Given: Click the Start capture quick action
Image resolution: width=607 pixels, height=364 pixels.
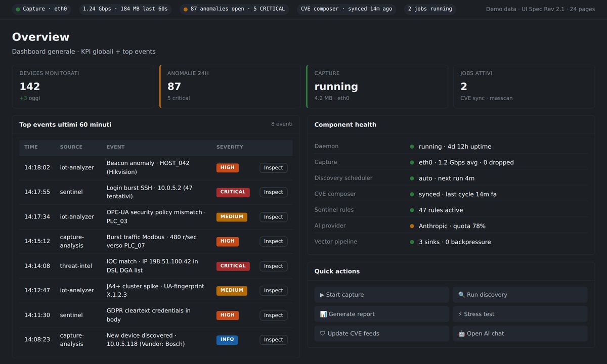Looking at the screenshot, I should click(382, 295).
